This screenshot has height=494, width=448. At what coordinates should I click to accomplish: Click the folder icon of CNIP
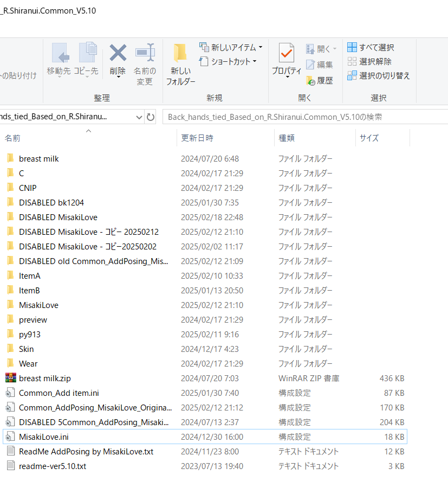(10, 188)
